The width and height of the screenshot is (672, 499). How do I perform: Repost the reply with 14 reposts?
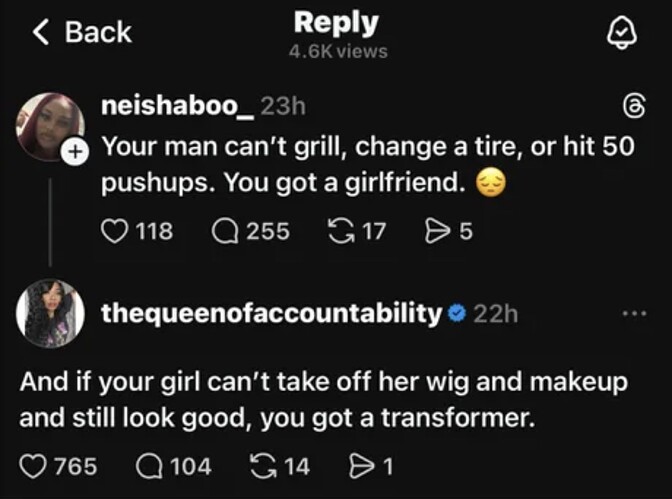pyautogui.click(x=264, y=466)
